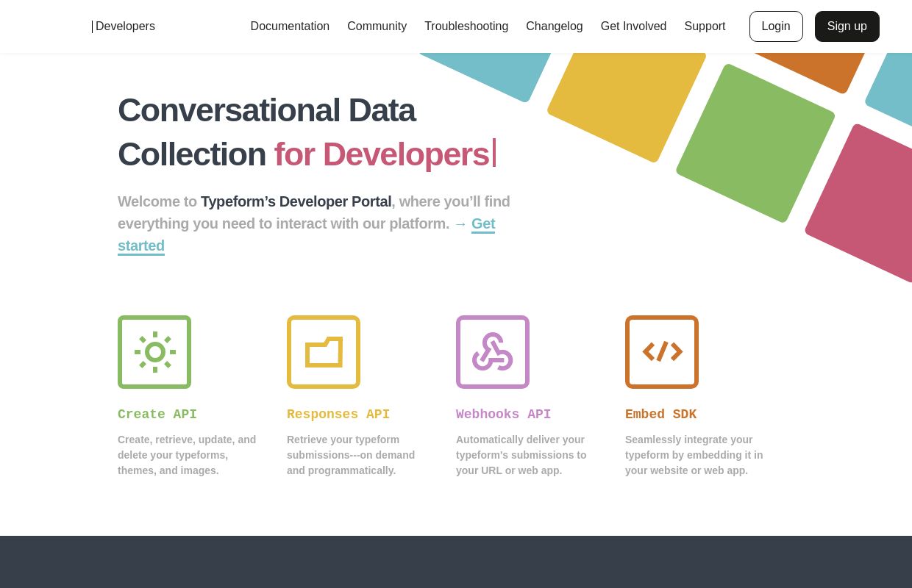Screen dimensions: 912x588
Task: Click the Create API description text
Action: [x=187, y=455]
